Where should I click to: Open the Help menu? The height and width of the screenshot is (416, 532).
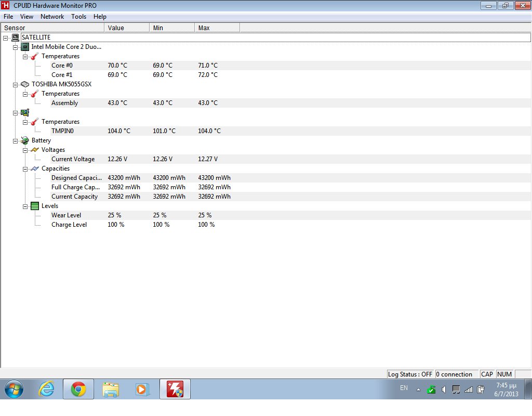click(100, 17)
